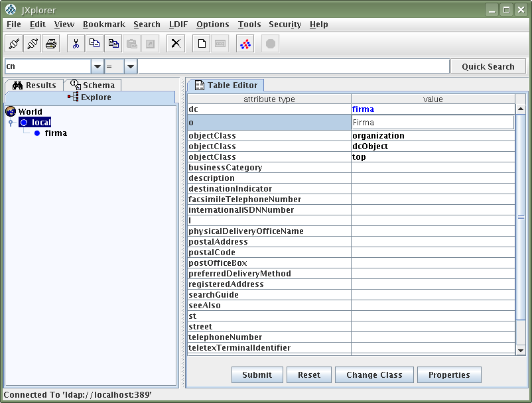
Task: Click the 'facsimileTelephoneNumber' attribute cell
Action: click(269, 200)
